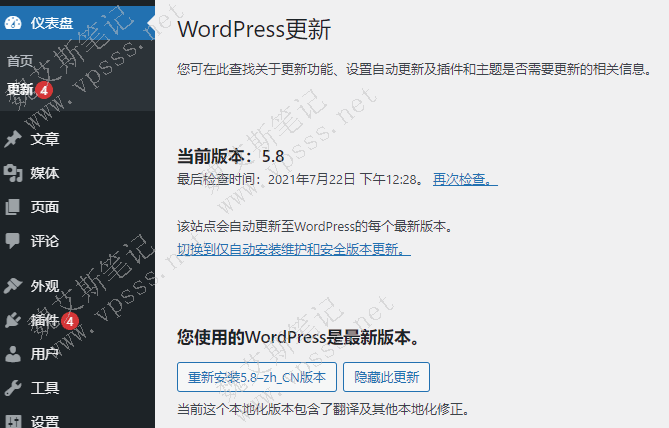Click the dashboard gauge icon
Screen dimensions: 669x428
pyautogui.click(x=13, y=23)
